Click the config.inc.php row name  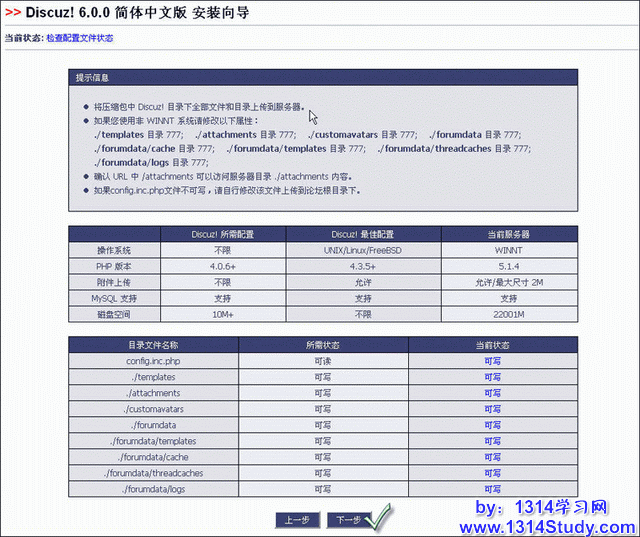tap(153, 361)
